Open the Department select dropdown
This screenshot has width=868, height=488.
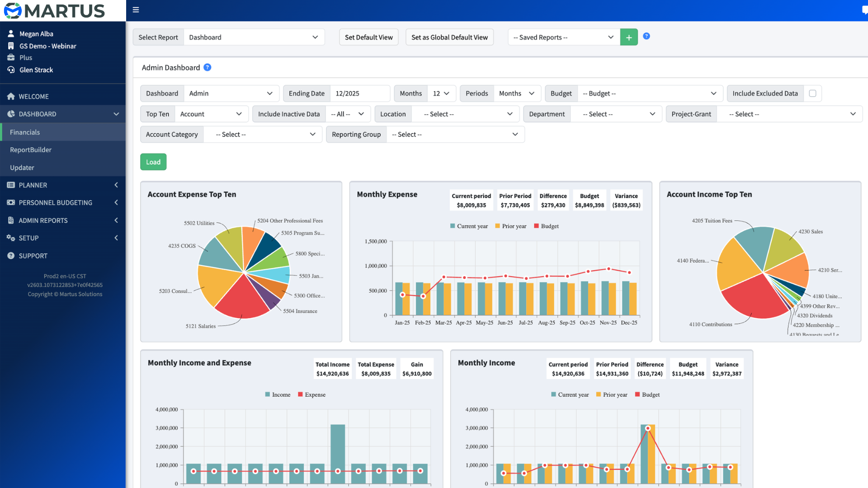(616, 114)
